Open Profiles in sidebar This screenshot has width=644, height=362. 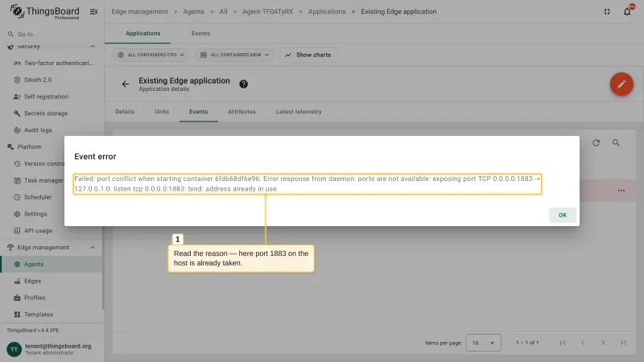pos(52,298)
